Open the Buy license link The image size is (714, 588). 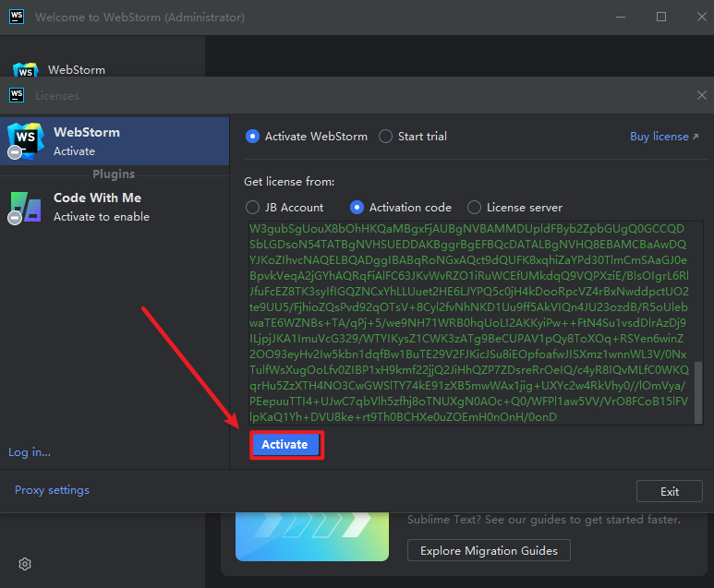click(664, 136)
